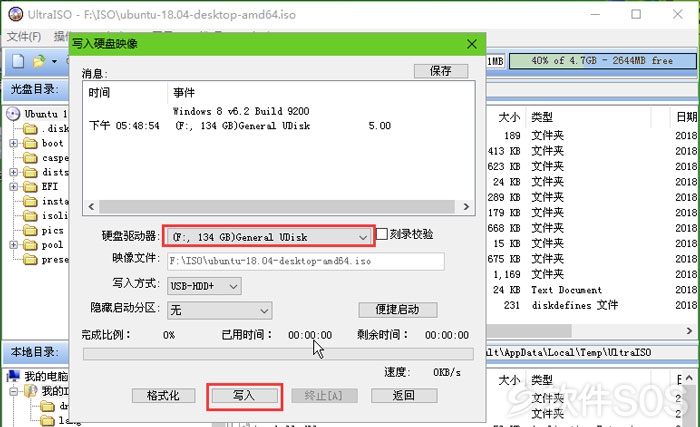Click the New file icon in UltraISO toolbar
The width and height of the screenshot is (700, 427).
[x=18, y=61]
